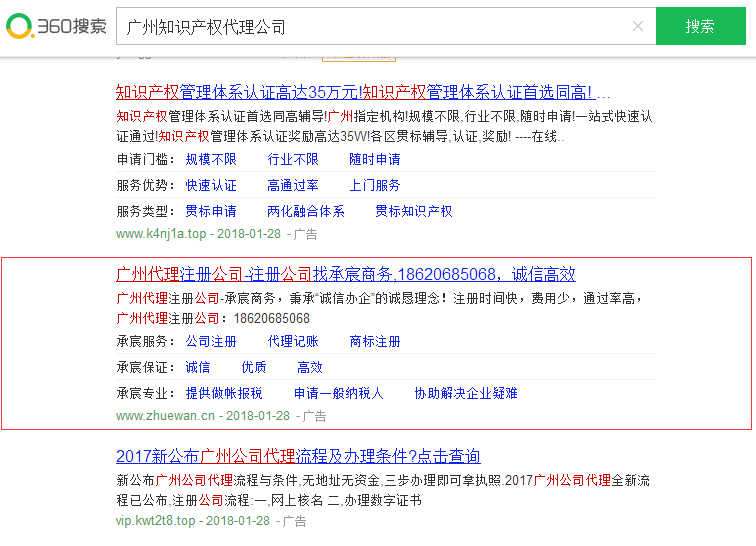Clear search text with the X icon
756x546 pixels.
[638, 27]
